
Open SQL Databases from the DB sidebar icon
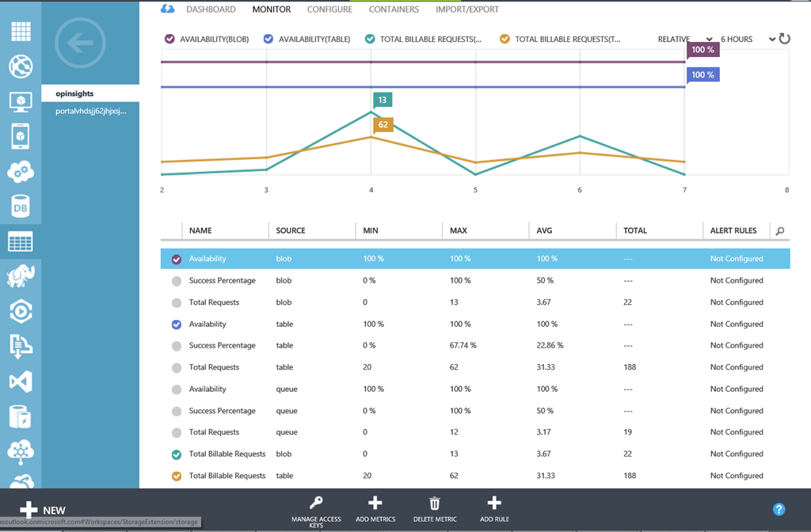21,206
